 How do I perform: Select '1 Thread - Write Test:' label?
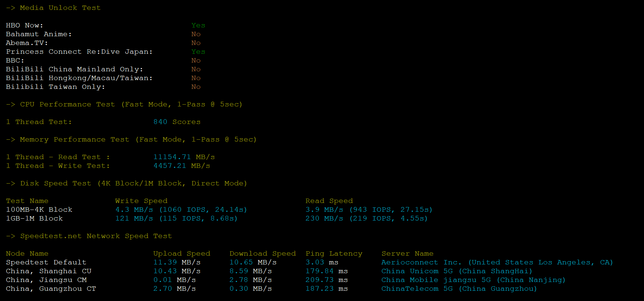[58, 166]
